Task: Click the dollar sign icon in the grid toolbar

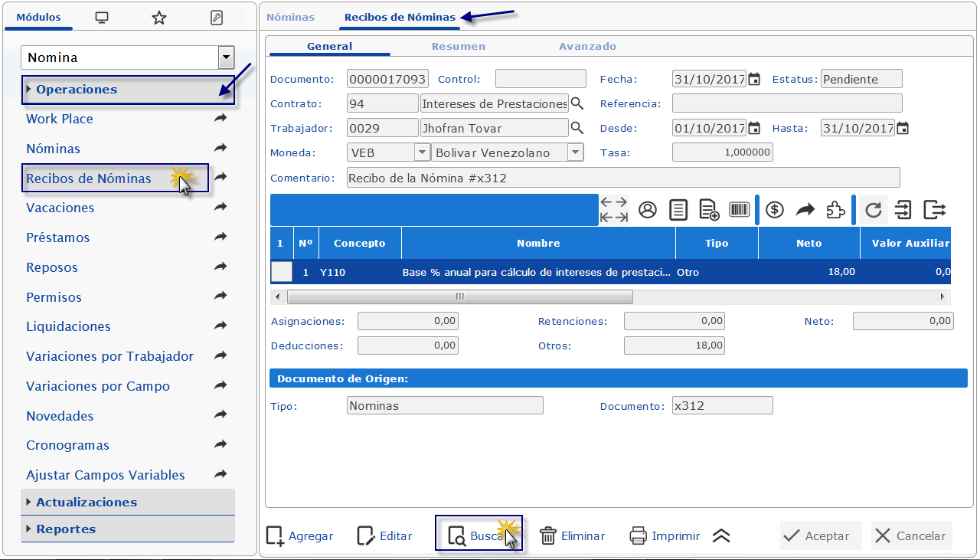Action: [x=775, y=210]
